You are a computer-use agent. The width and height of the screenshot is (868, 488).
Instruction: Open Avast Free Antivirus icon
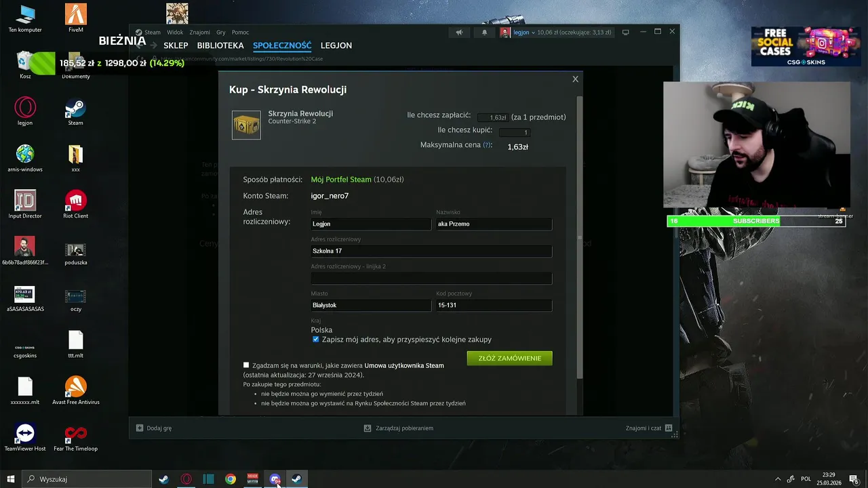coord(75,390)
